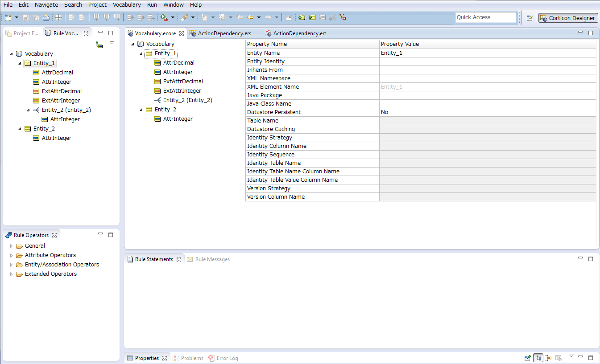The width and height of the screenshot is (600, 364).
Task: Collapse the Entity_1 node in Rule Vocabulary
Action: 20,63
